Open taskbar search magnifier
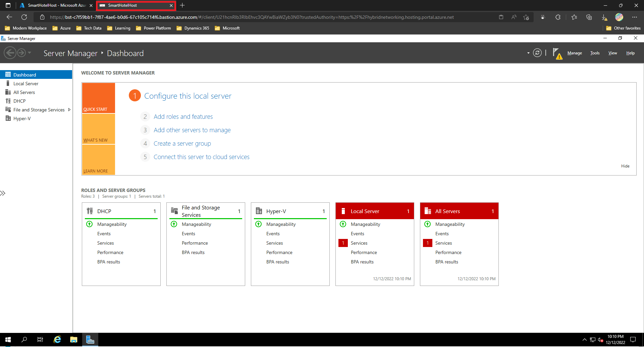Screen dimensions: 644x347 (24, 340)
